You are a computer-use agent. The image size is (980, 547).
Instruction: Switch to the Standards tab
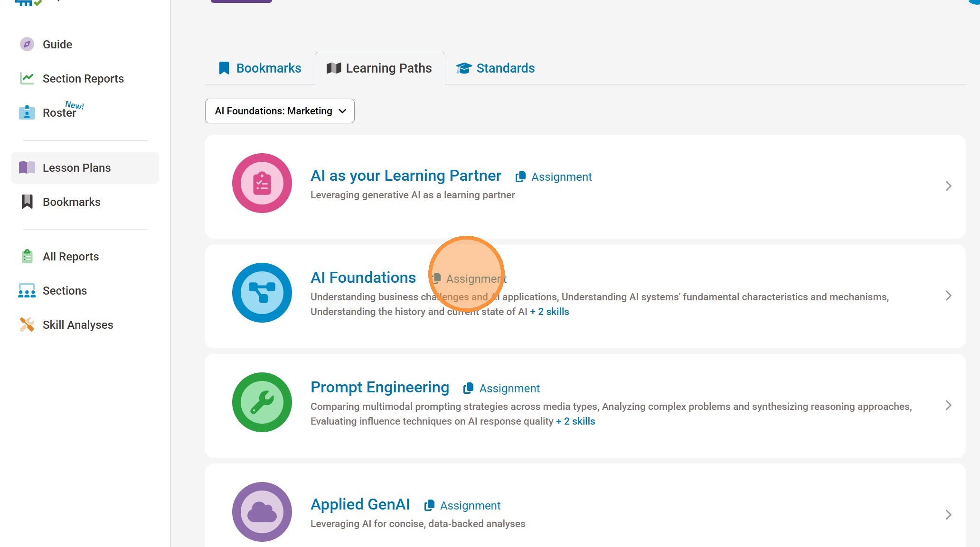(495, 68)
